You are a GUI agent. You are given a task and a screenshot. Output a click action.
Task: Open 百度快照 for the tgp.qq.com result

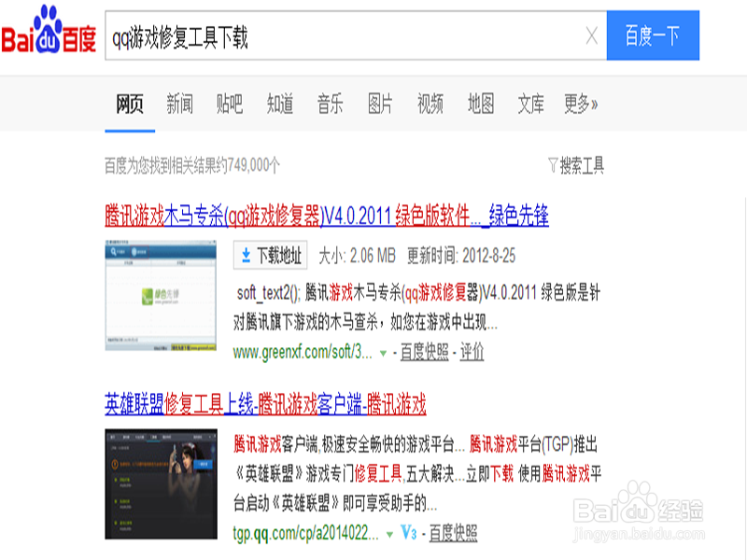pyautogui.click(x=454, y=533)
